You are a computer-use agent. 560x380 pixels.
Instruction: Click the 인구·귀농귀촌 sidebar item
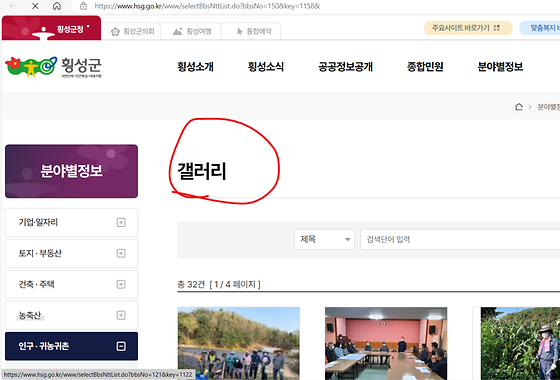(71, 346)
